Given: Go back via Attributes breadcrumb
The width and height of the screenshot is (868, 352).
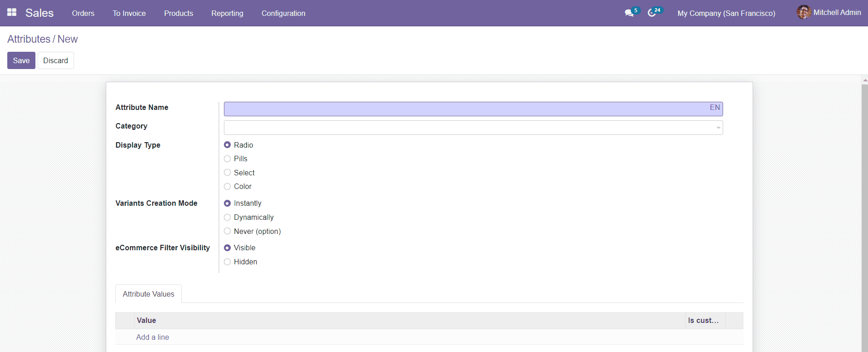Looking at the screenshot, I should pos(29,39).
